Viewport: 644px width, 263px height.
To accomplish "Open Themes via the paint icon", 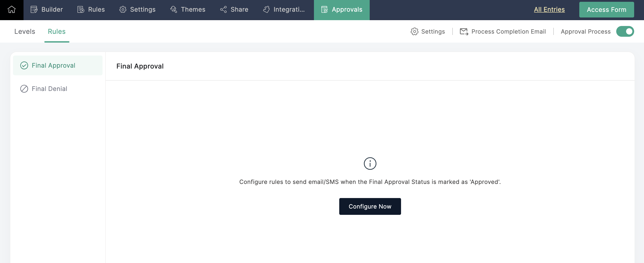I will (x=174, y=9).
